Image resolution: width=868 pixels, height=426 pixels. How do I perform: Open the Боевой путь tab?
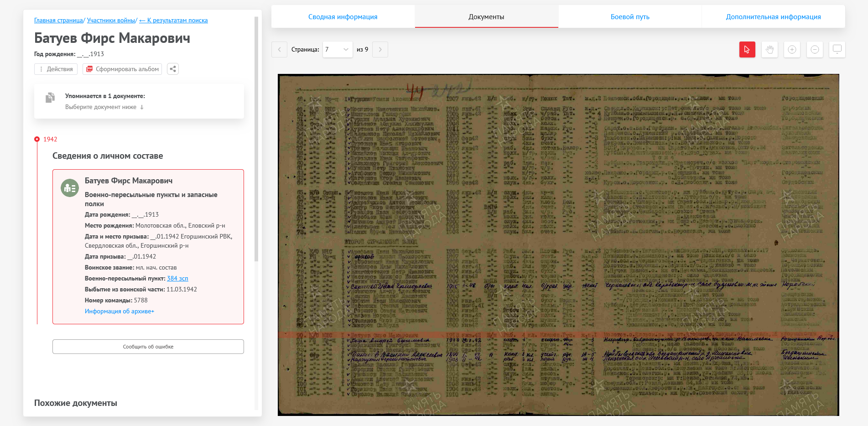pyautogui.click(x=630, y=17)
